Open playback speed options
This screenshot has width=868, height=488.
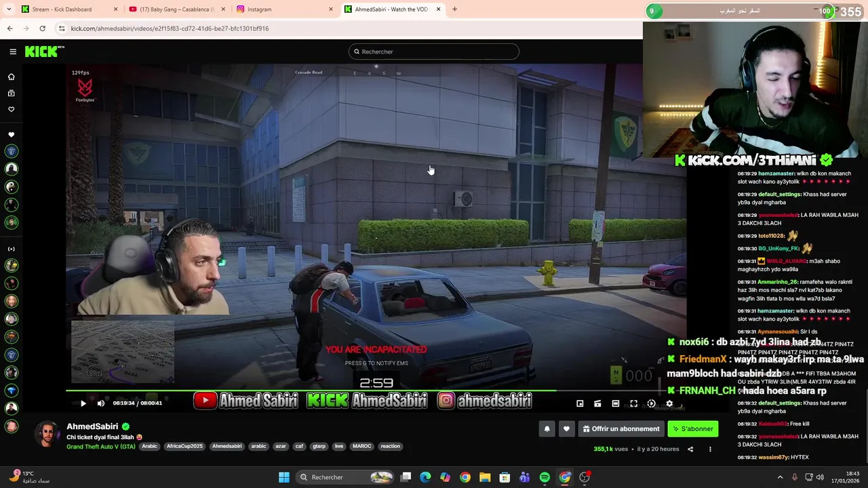[x=652, y=403]
